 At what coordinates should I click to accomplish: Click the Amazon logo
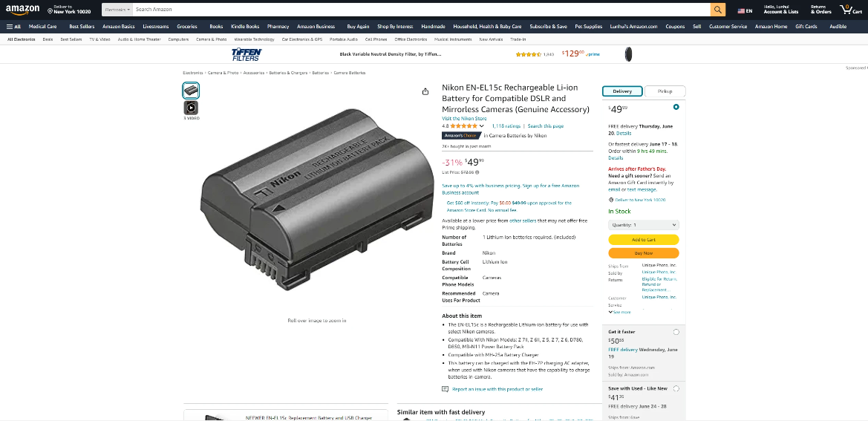click(23, 10)
